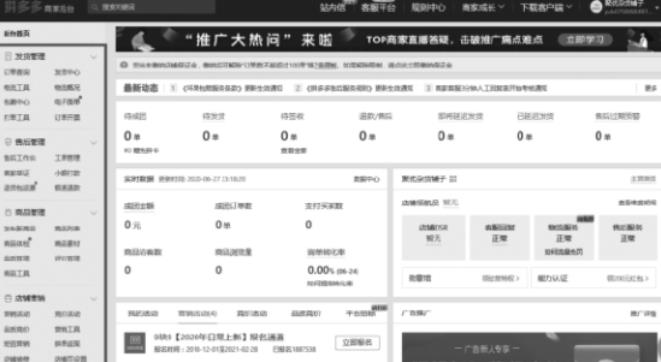
Task: Open 发货中心 in the sidebar
Action: pyautogui.click(x=67, y=72)
